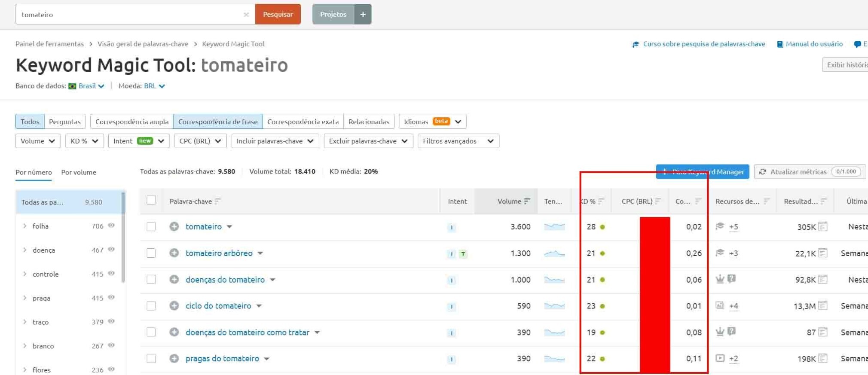Click the plus button next to Projetos
This screenshot has height=375, width=868.
click(363, 14)
